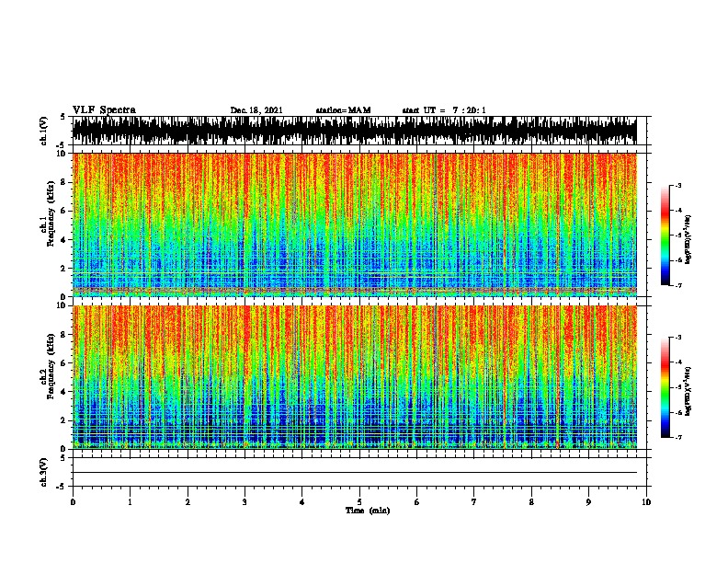Image resolution: width=728 pixels, height=563 pixels.
Task: Click the "Time (min)" axis title
Action: click(x=368, y=511)
